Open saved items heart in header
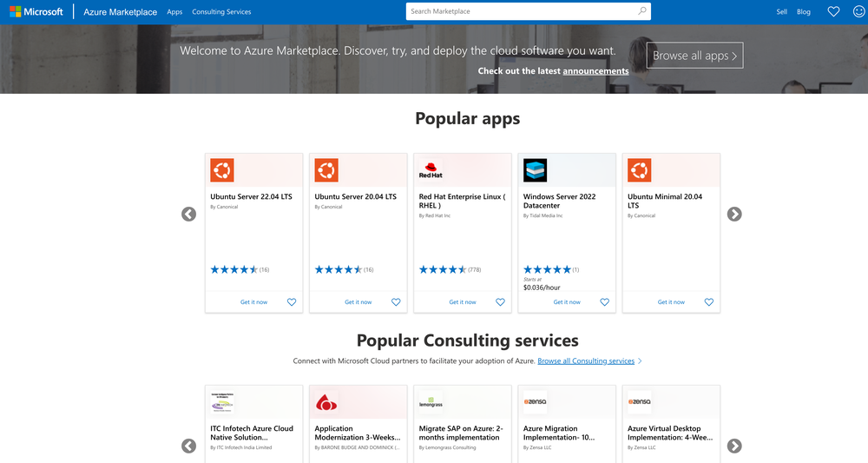Image resolution: width=868 pixels, height=463 pixels. pos(833,11)
